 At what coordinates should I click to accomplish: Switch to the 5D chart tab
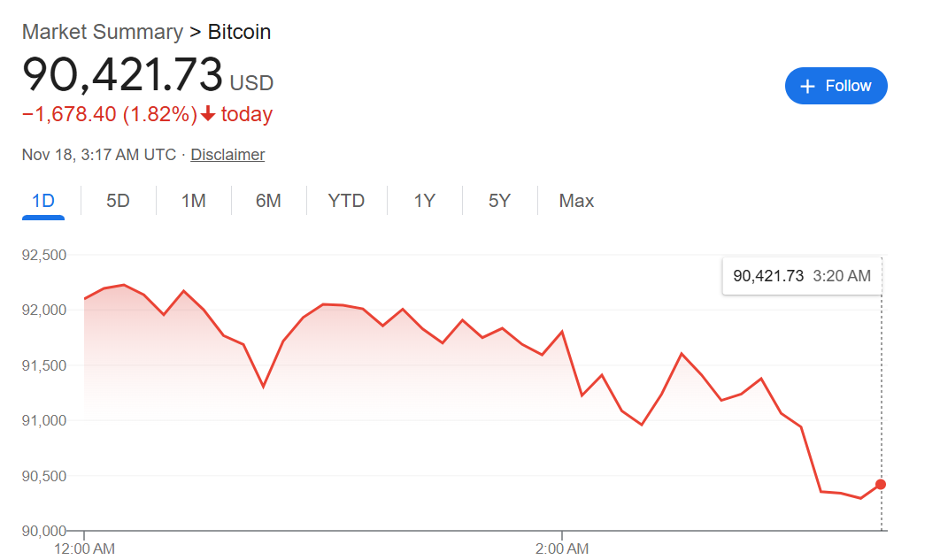tap(118, 201)
